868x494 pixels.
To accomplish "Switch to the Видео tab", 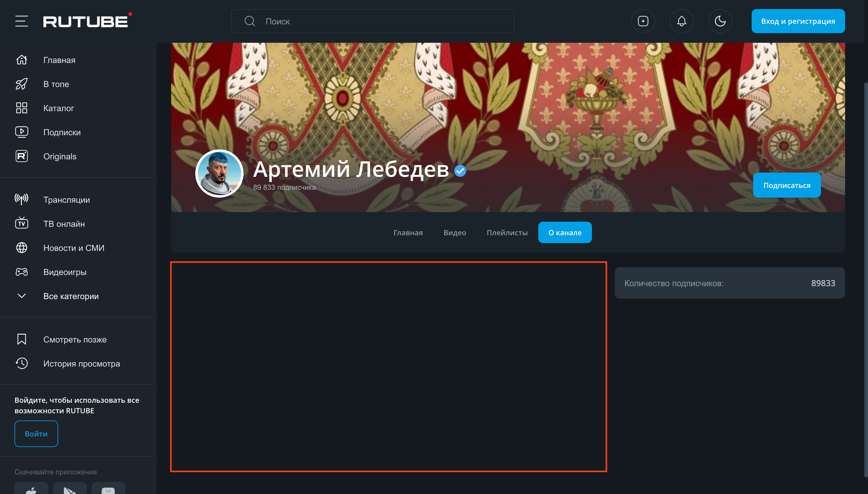I will point(454,233).
